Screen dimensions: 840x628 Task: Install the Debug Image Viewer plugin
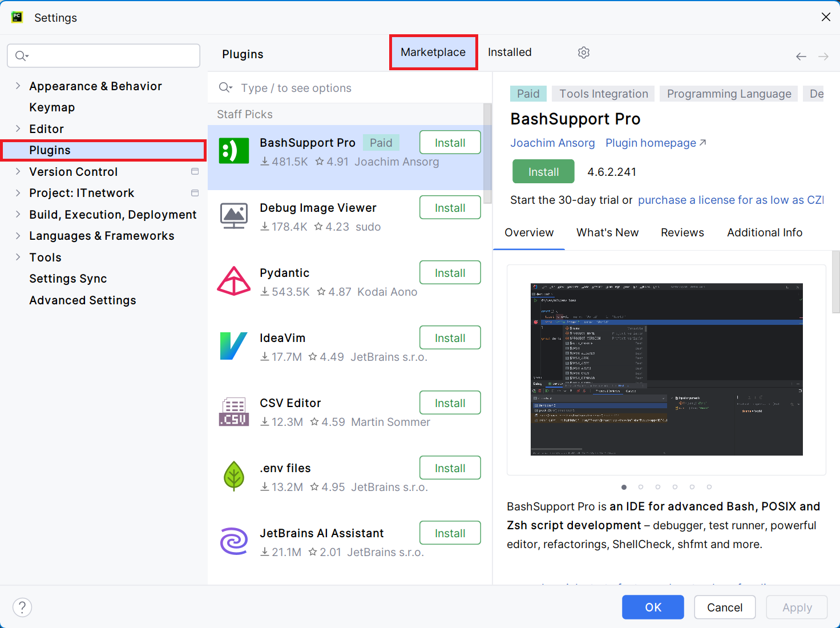[450, 208]
